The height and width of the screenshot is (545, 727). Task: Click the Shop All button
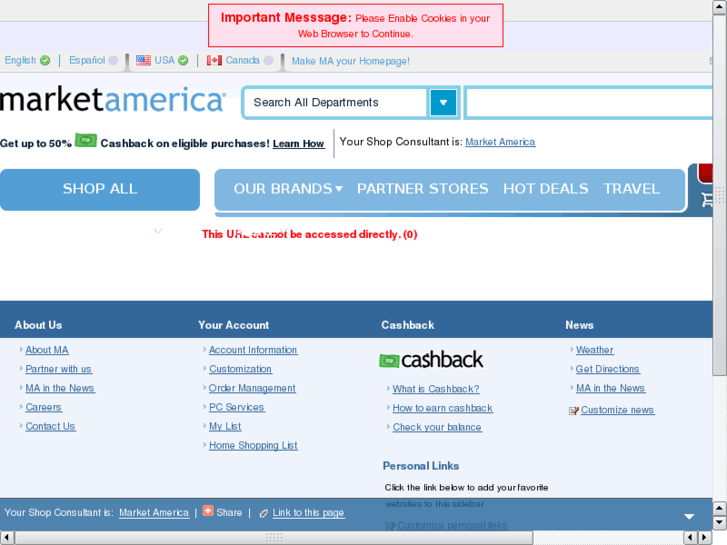100,189
